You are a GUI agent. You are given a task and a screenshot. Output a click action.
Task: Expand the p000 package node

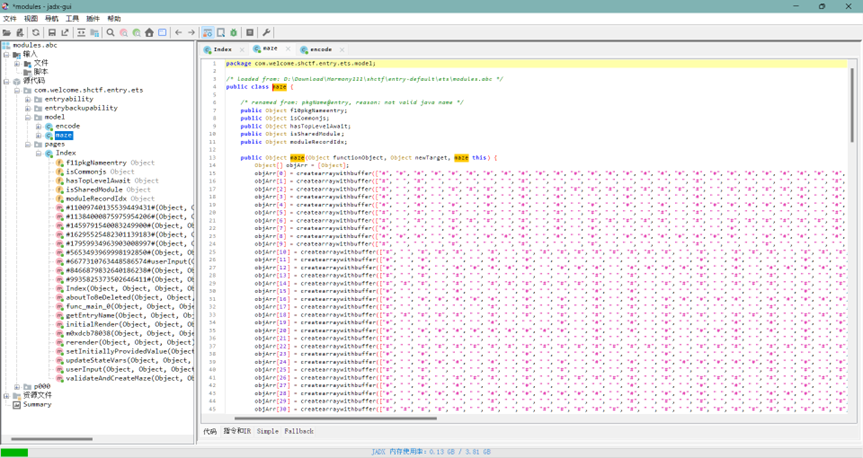17,386
